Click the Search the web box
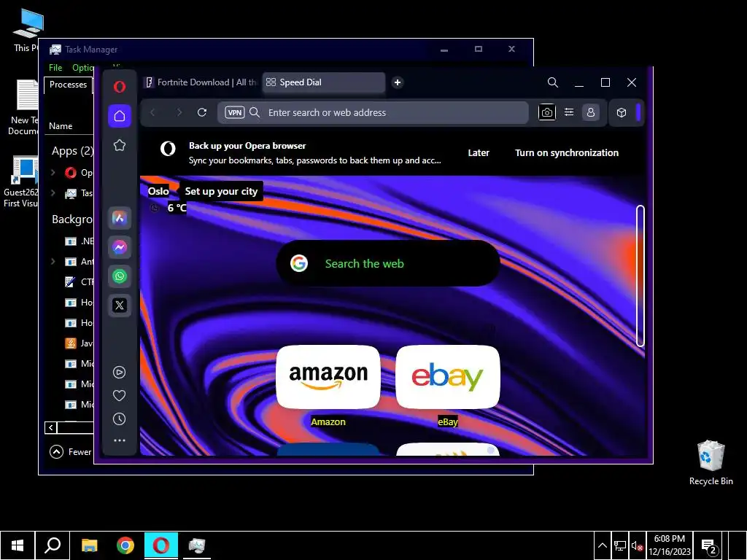This screenshot has width=747, height=560. (388, 263)
